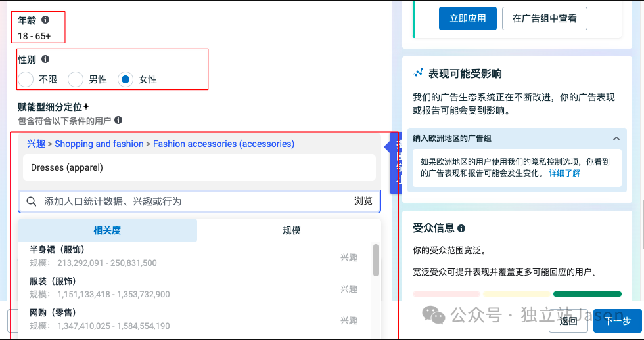
Task: Select the 网购（零售） interest suggestion
Action: 194,320
